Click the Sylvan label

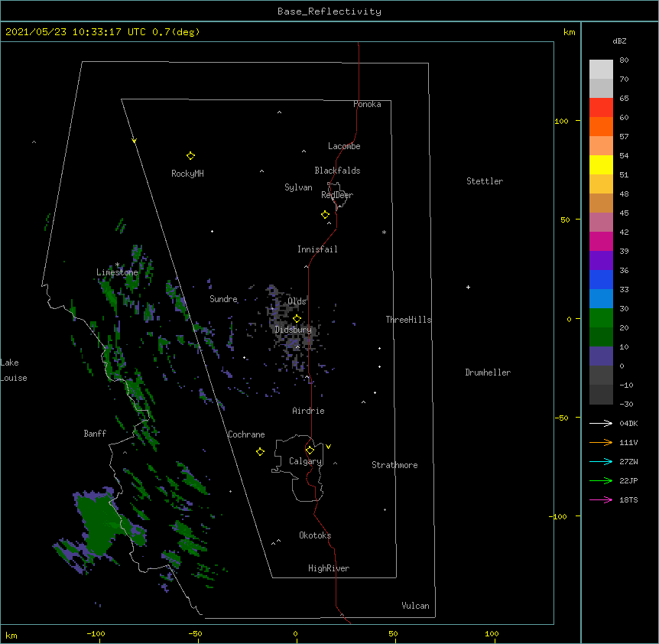pyautogui.click(x=298, y=187)
